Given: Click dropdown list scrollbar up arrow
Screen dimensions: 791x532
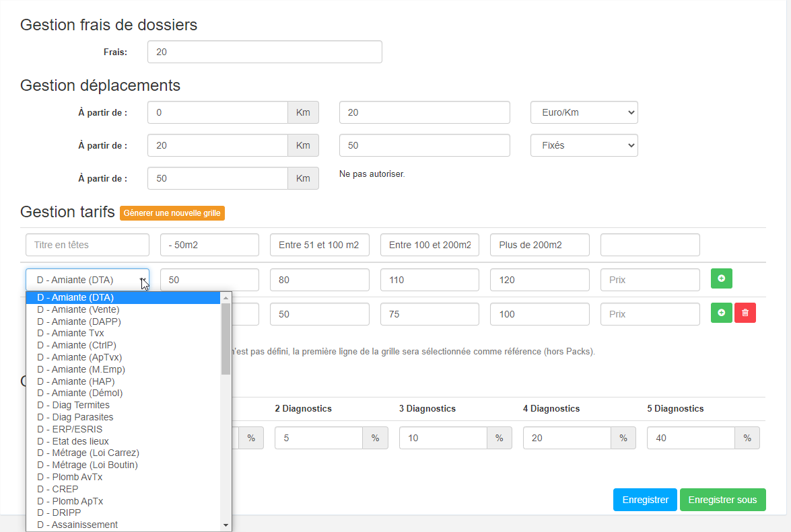Looking at the screenshot, I should click(x=226, y=298).
